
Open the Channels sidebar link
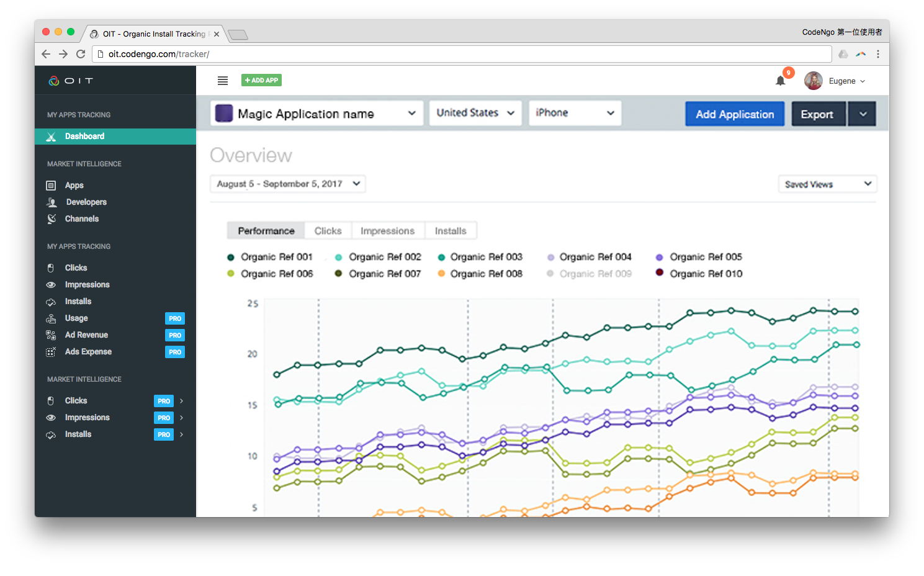click(x=82, y=219)
